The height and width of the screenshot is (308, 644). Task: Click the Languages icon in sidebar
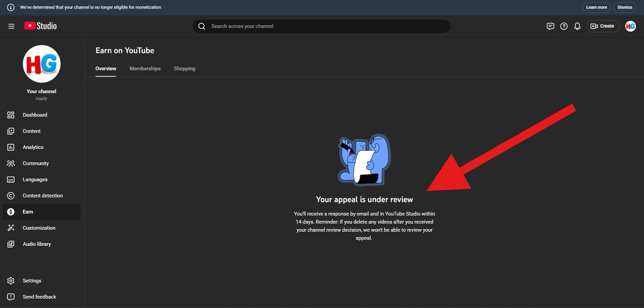tap(11, 179)
